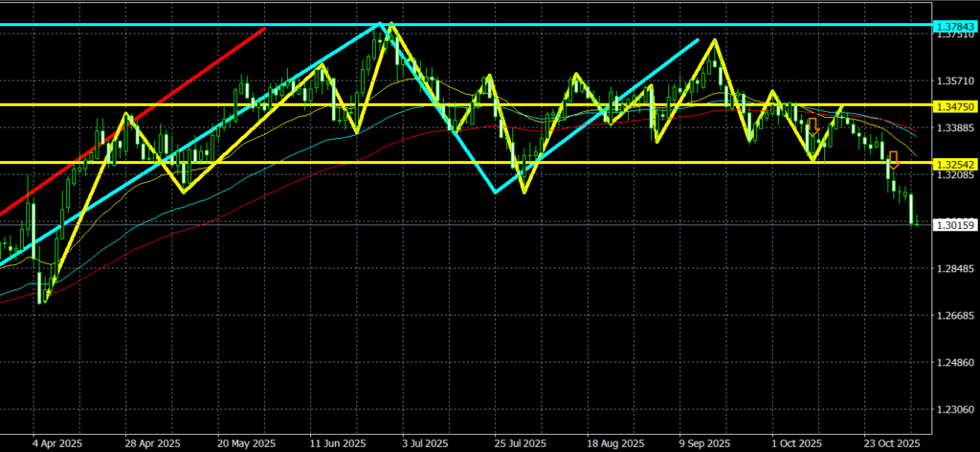Click the current price tag 1.30159
This screenshot has width=980, height=452.
(x=955, y=225)
